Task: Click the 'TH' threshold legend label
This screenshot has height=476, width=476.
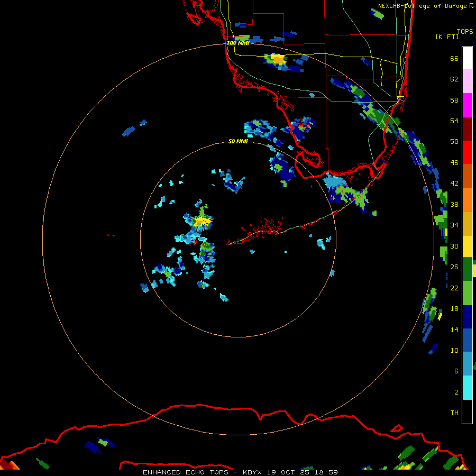Action: click(x=454, y=413)
